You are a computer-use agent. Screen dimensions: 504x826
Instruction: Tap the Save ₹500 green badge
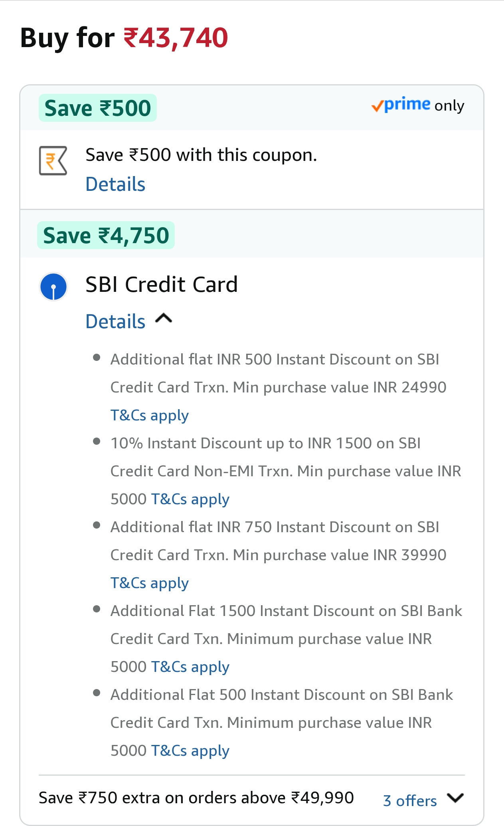click(x=98, y=108)
